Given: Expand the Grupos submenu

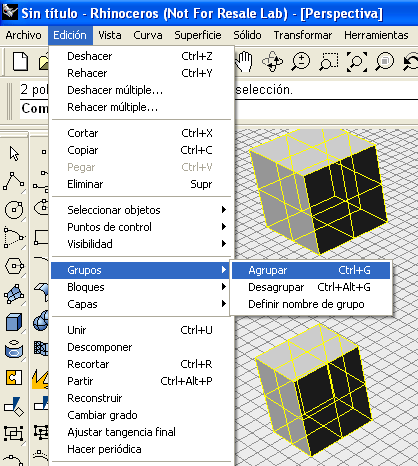Looking at the screenshot, I should click(x=140, y=270).
